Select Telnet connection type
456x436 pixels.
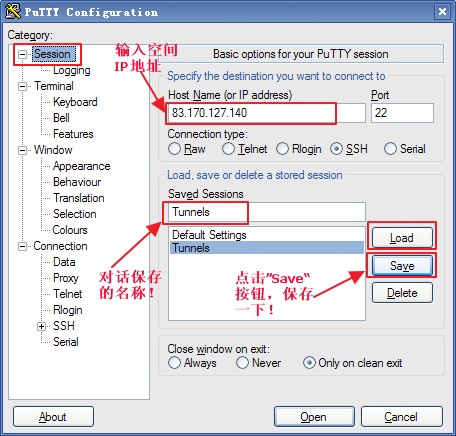(244, 149)
